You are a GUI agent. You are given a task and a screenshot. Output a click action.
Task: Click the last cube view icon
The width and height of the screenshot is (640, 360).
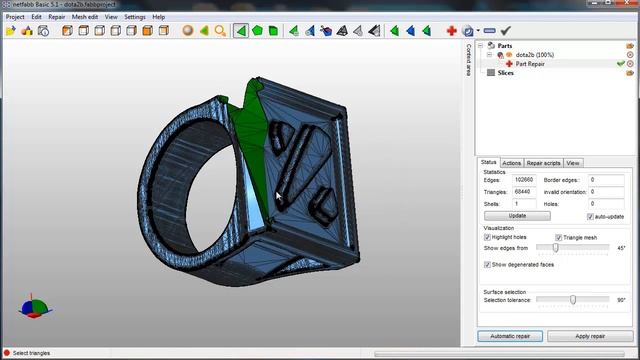click(164, 31)
